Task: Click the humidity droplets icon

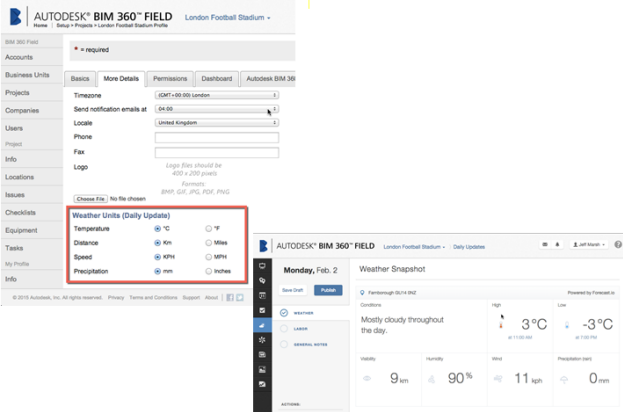Action: coord(431,379)
